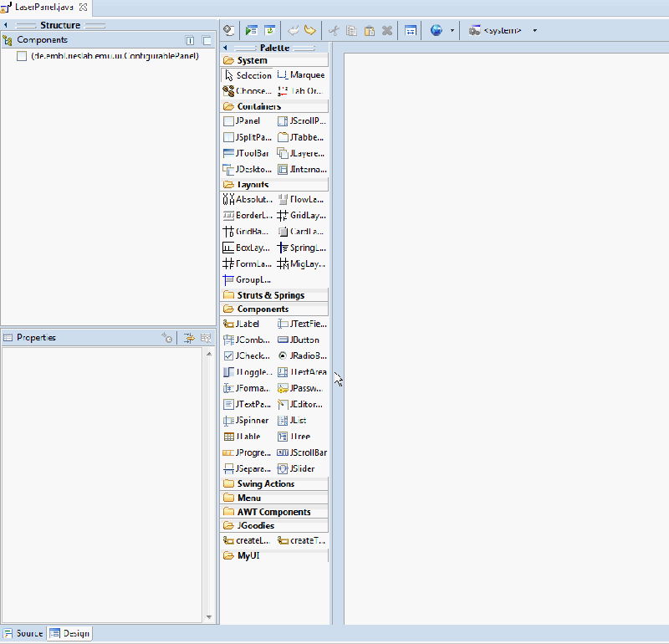Viewport: 669px width, 644px height.
Task: Pick the JSlider component
Action: [299, 468]
